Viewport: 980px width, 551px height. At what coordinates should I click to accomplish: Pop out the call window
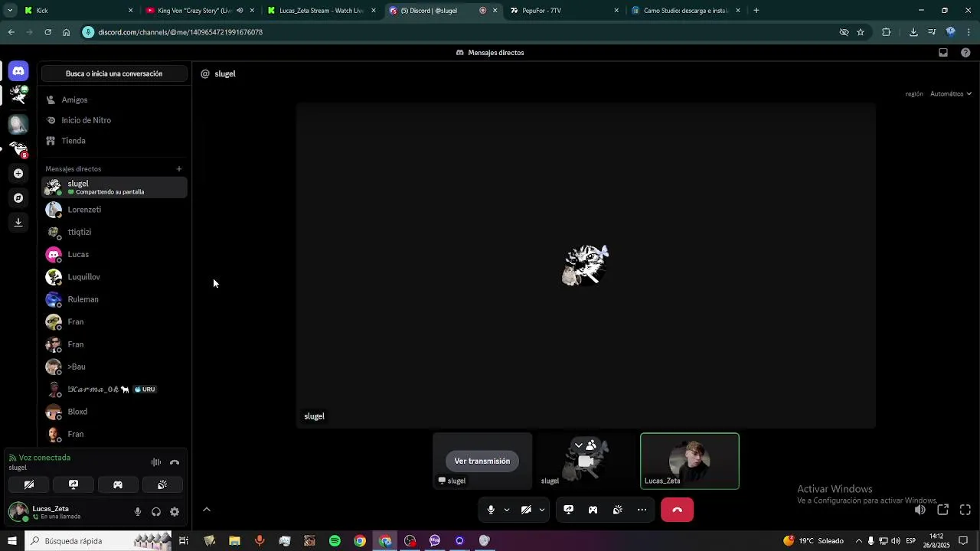pyautogui.click(x=943, y=510)
